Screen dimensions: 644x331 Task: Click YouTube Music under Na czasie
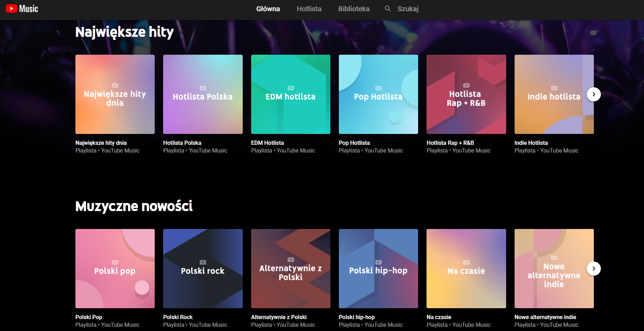tap(471, 325)
